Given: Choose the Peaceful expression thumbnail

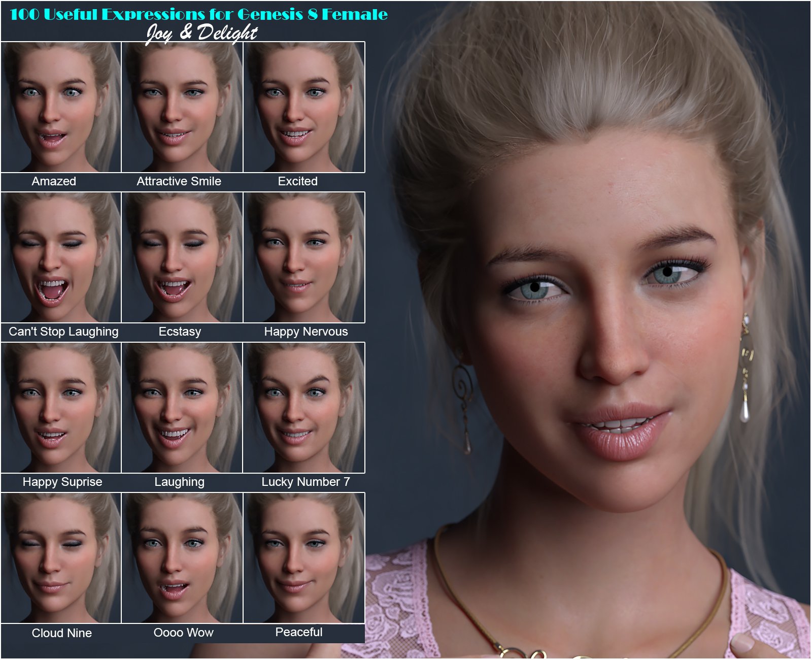Looking at the screenshot, I should coord(304,558).
